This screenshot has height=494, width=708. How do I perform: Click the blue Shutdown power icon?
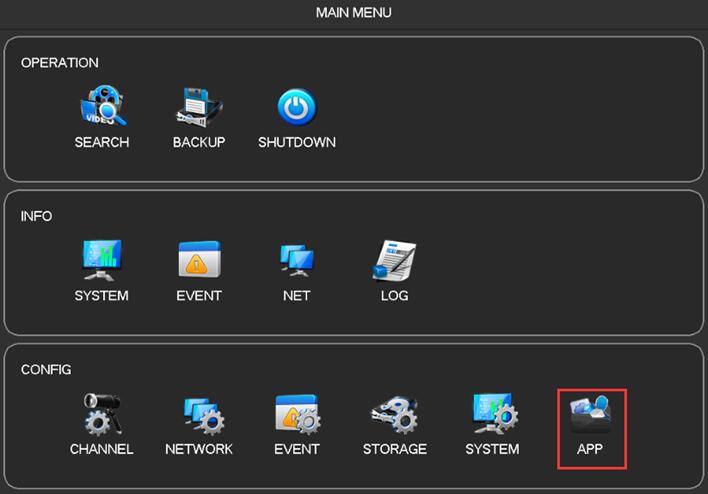[296, 108]
